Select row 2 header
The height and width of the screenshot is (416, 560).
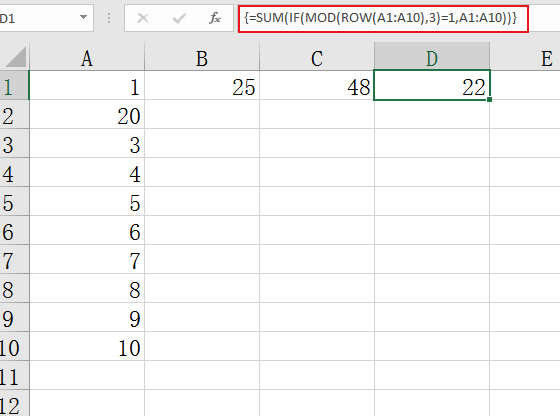click(x=14, y=114)
